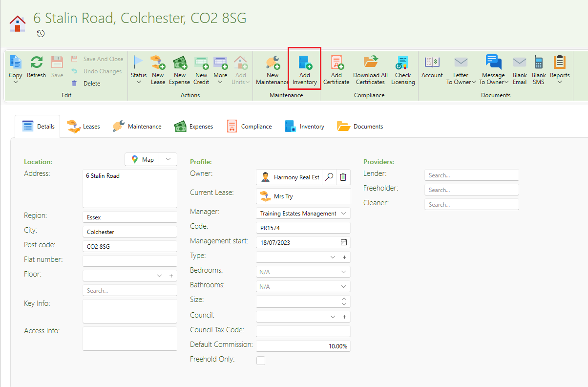Click the Flat number field
Viewport: 588px width, 387px height.
tap(130, 261)
